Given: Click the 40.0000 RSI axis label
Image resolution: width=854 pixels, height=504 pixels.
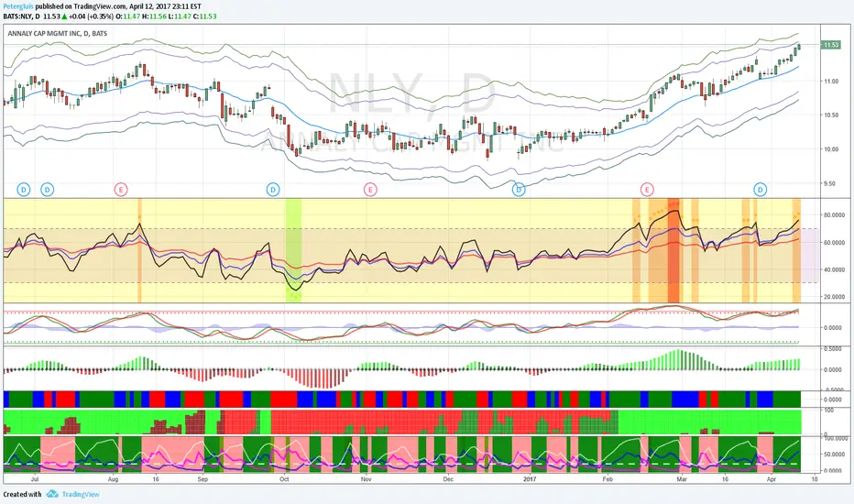Looking at the screenshot, I should click(834, 269).
